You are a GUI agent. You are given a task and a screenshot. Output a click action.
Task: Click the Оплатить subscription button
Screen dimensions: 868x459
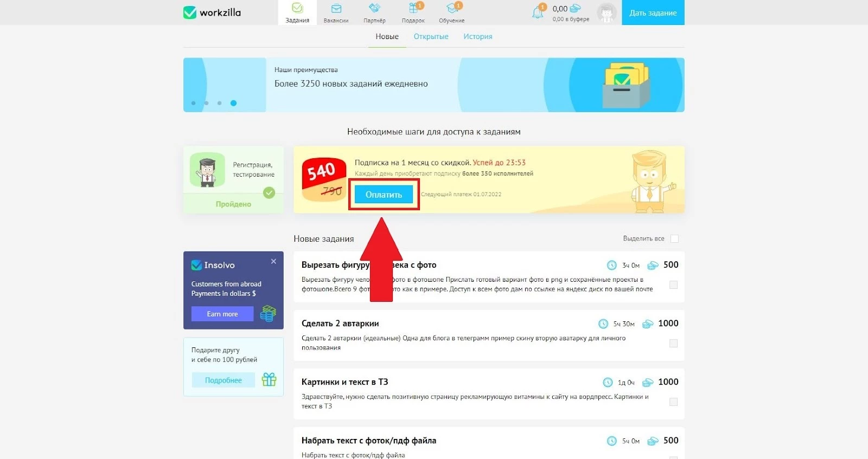384,195
